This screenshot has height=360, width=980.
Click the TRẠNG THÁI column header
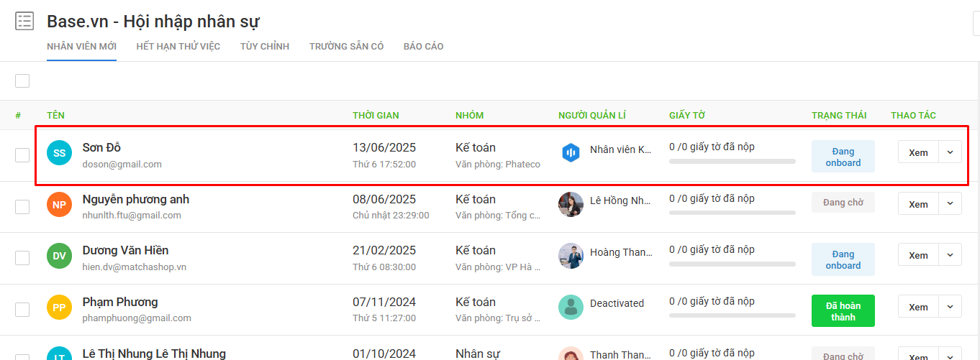click(x=839, y=115)
